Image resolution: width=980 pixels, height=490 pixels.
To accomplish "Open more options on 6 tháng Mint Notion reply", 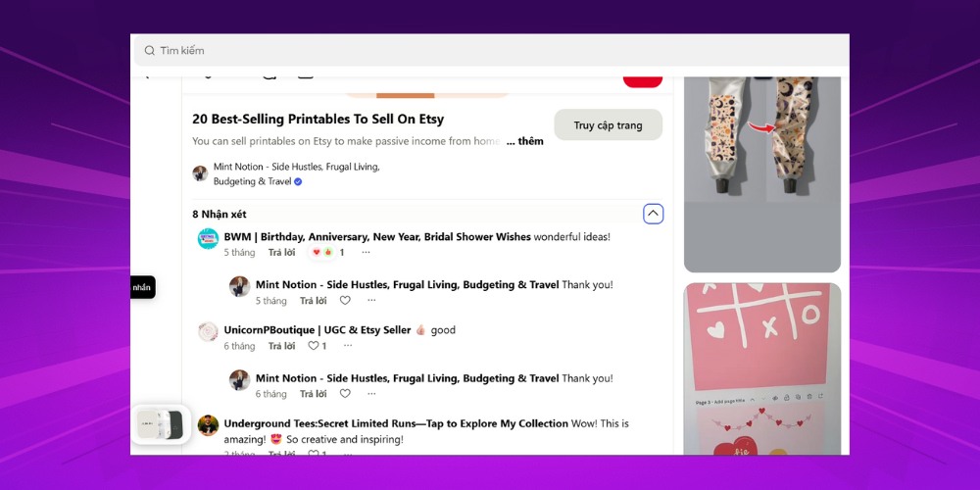I will [371, 394].
